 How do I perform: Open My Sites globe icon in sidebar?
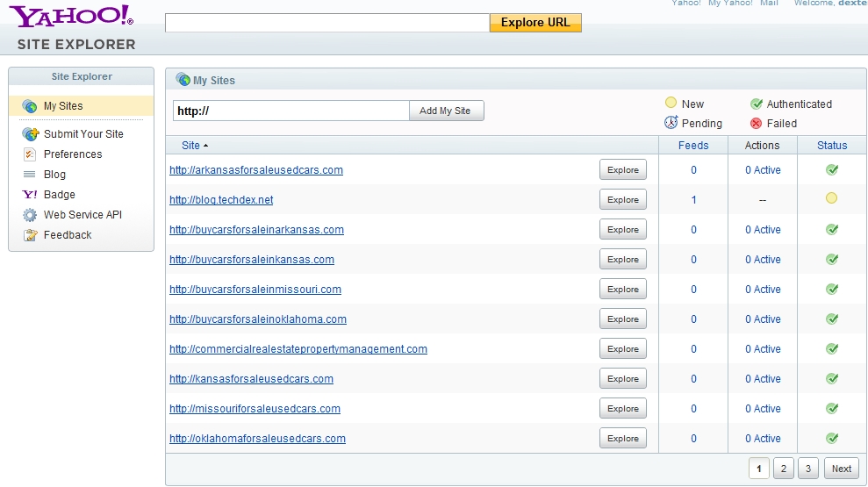[29, 105]
